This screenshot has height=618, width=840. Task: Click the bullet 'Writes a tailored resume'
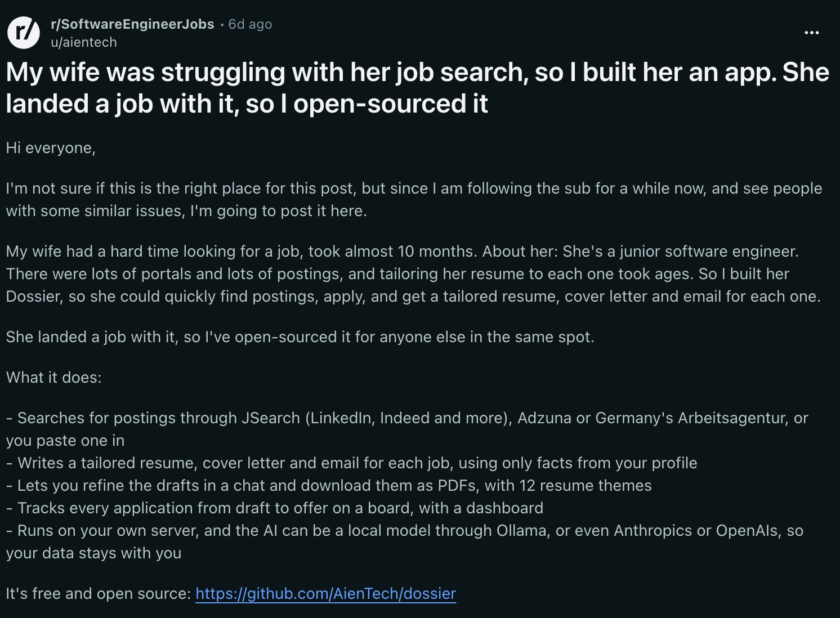(x=352, y=463)
